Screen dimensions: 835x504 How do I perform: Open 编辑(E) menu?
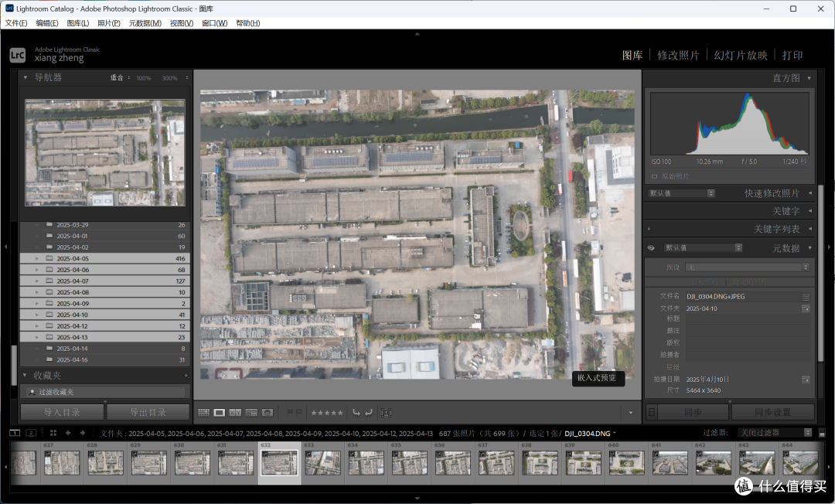click(x=47, y=23)
